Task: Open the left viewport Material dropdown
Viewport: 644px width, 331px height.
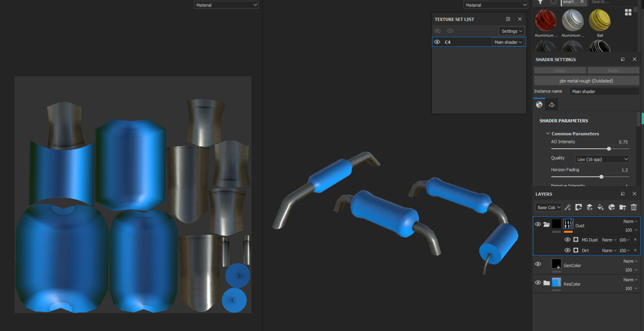Action: click(226, 5)
